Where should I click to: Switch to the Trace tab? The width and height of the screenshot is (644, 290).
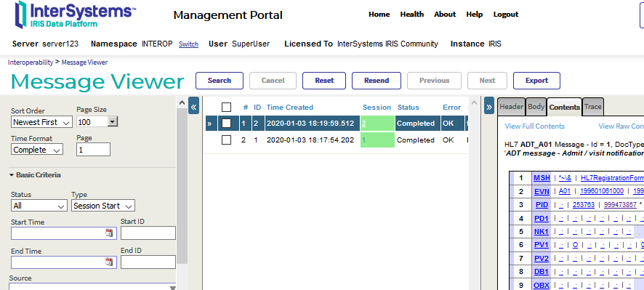click(x=592, y=107)
